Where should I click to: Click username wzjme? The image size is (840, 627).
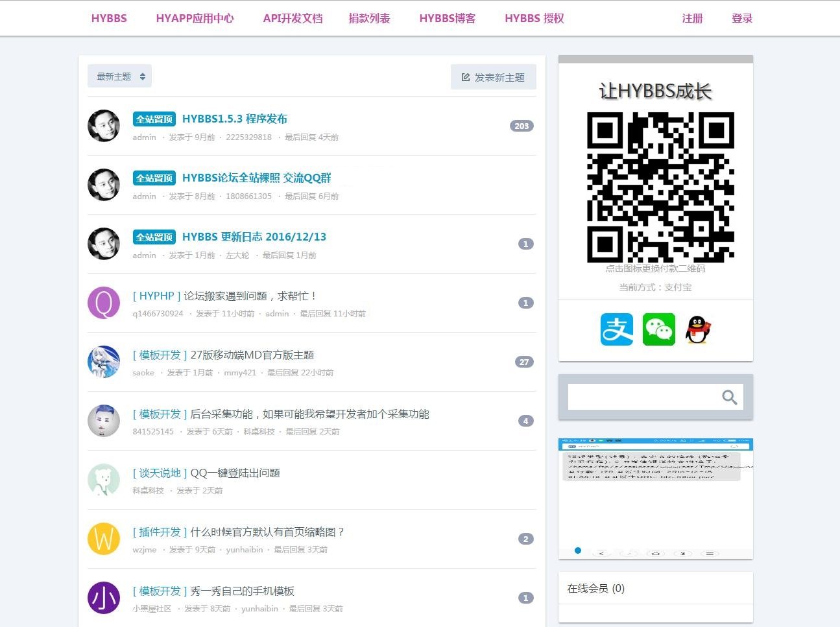click(145, 550)
